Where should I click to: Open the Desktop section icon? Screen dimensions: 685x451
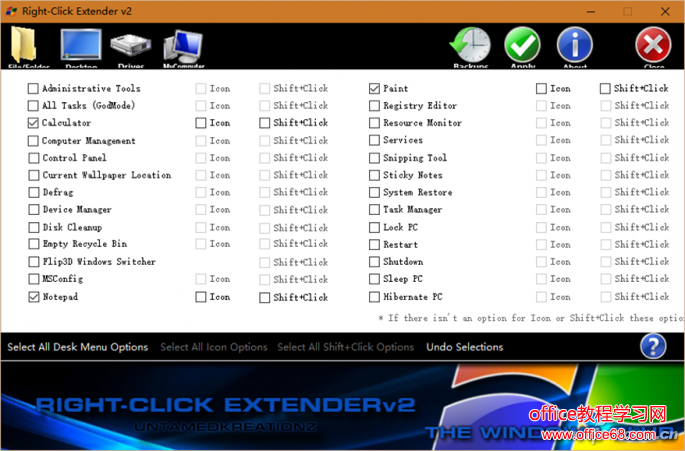click(x=81, y=45)
